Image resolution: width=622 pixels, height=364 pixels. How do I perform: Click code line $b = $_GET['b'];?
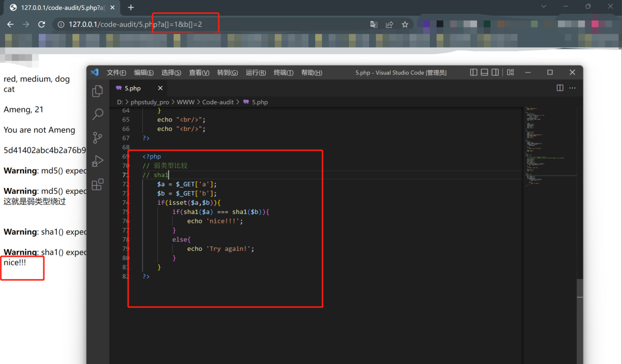187,194
